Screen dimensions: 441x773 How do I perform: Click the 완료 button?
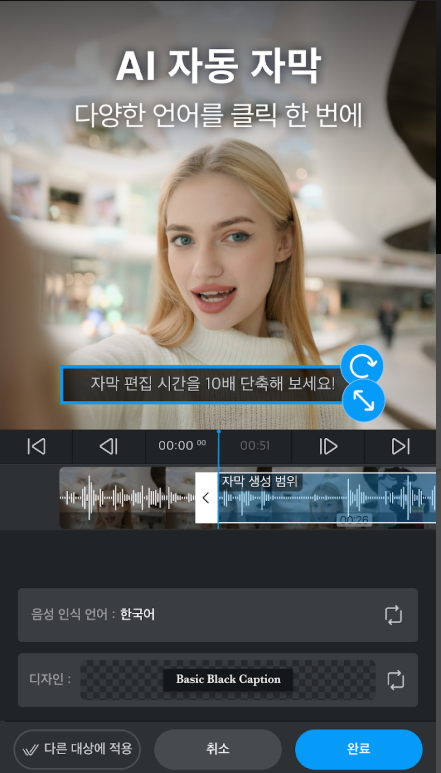359,749
